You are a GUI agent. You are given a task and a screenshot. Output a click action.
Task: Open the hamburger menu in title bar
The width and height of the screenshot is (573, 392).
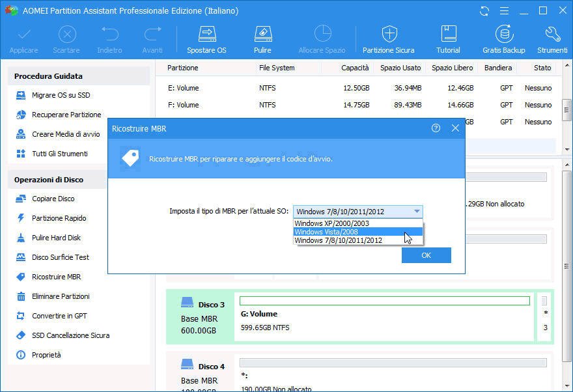pyautogui.click(x=504, y=10)
